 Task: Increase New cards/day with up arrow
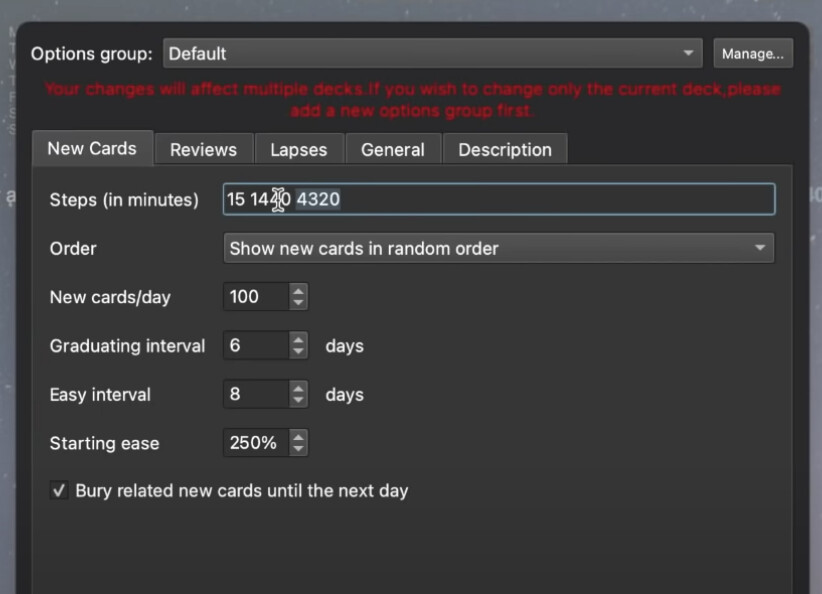(298, 290)
